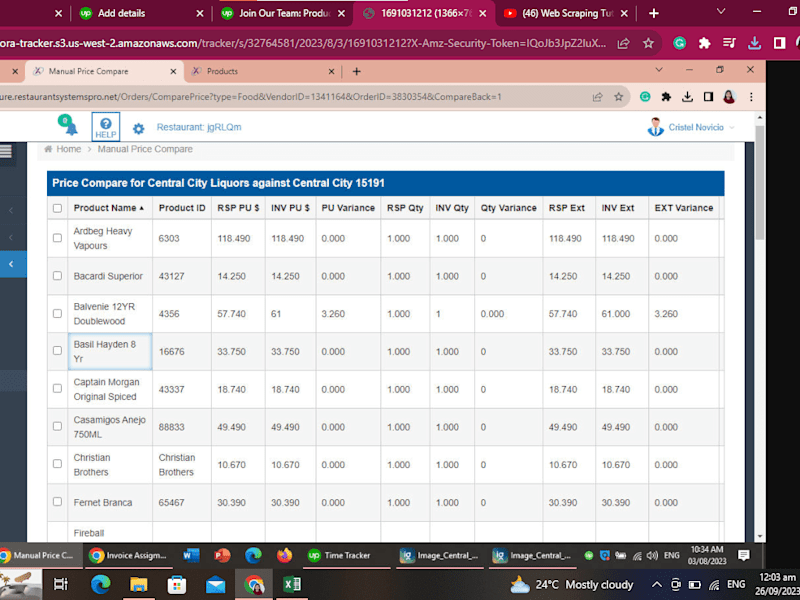The width and height of the screenshot is (800, 600).
Task: Click outer browser address bar URL
Action: coord(304,43)
